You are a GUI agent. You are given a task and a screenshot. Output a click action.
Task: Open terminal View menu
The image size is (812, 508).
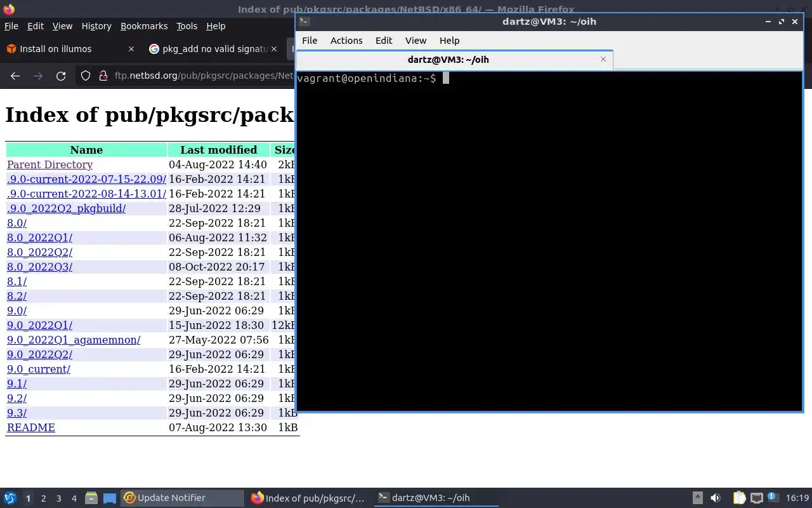click(416, 40)
